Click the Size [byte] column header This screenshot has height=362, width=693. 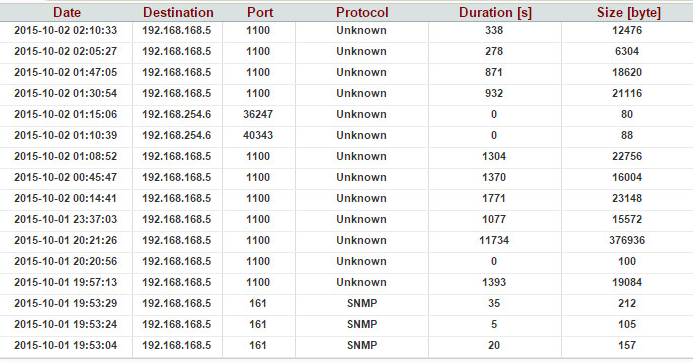tap(628, 12)
